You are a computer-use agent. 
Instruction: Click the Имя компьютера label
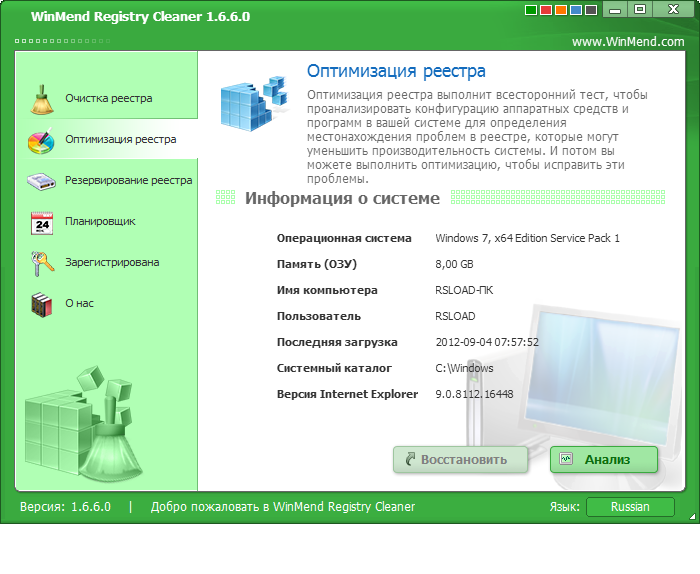pyautogui.click(x=327, y=290)
